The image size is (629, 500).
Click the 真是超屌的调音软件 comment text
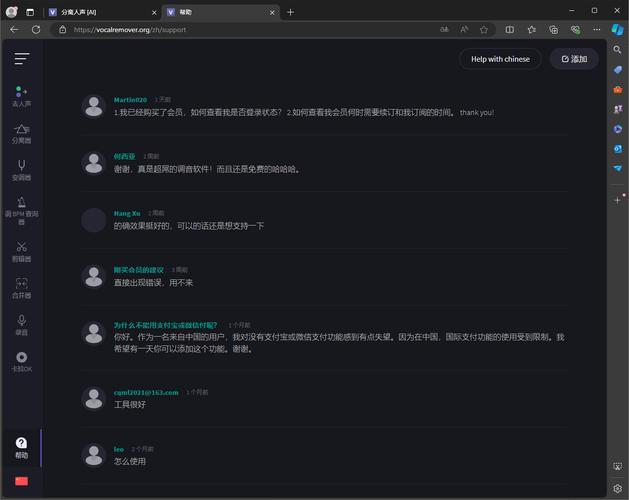[207, 169]
